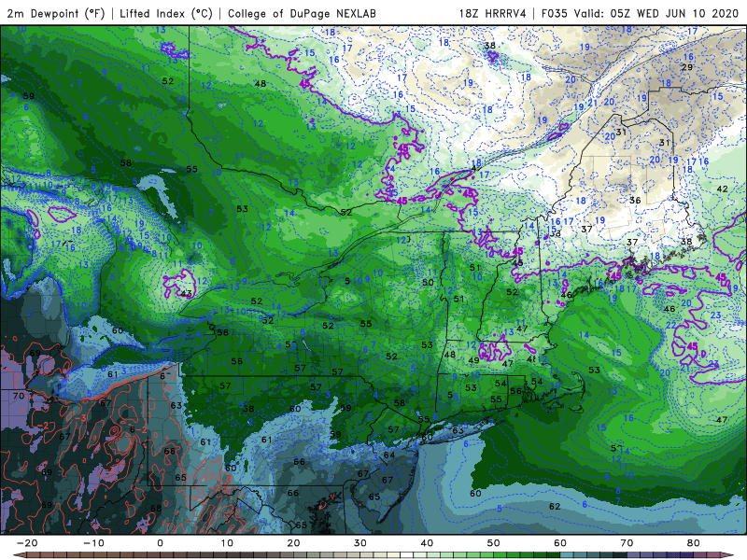Click the "0" label on the color scale

tap(160, 543)
